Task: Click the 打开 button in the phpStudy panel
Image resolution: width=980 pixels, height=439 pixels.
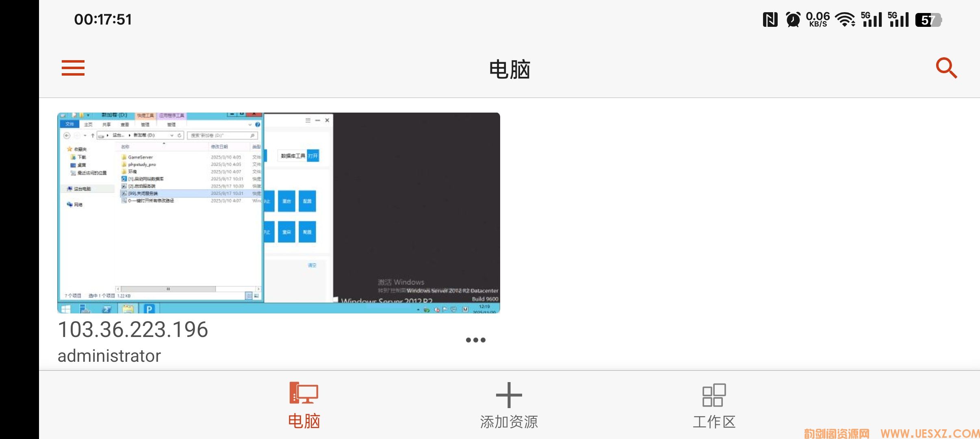Action: pos(313,155)
